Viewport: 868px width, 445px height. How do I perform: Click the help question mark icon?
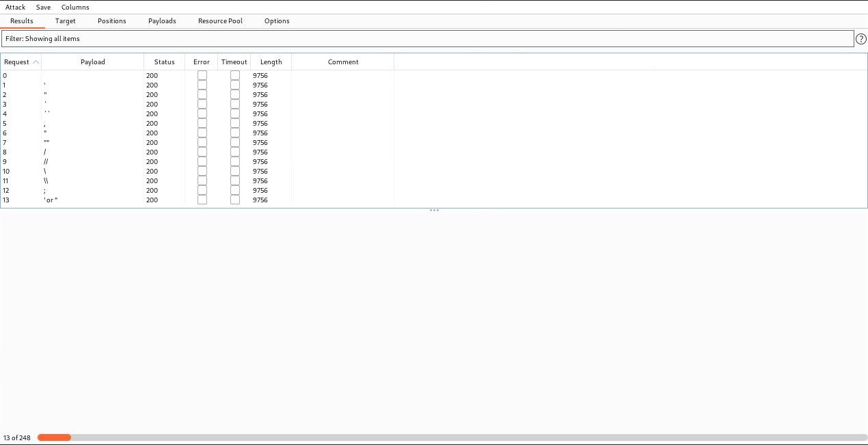click(x=861, y=39)
